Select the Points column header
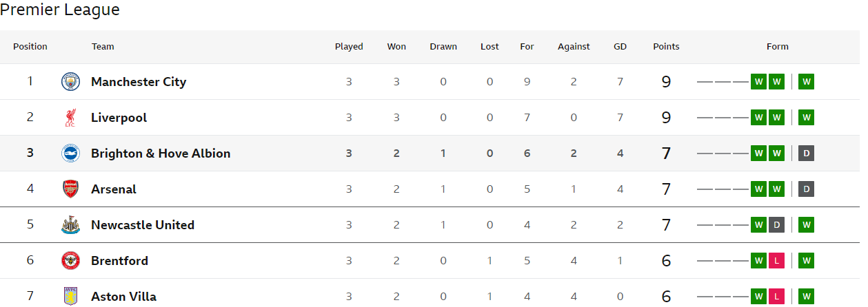 [x=666, y=47]
